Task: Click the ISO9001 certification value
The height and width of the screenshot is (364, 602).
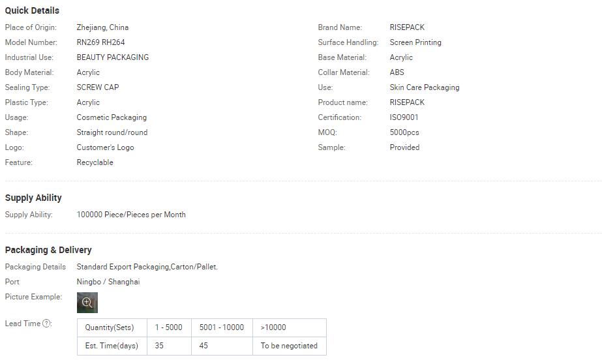Action: pos(404,117)
